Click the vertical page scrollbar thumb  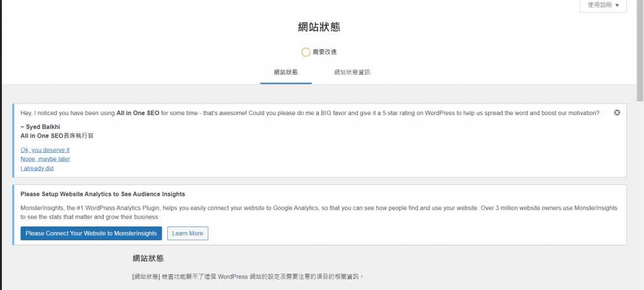[640, 50]
